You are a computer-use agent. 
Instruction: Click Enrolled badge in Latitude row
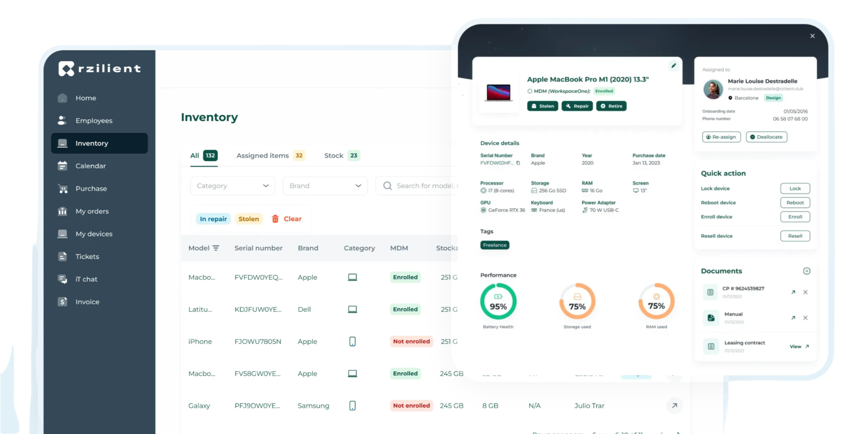coord(405,309)
